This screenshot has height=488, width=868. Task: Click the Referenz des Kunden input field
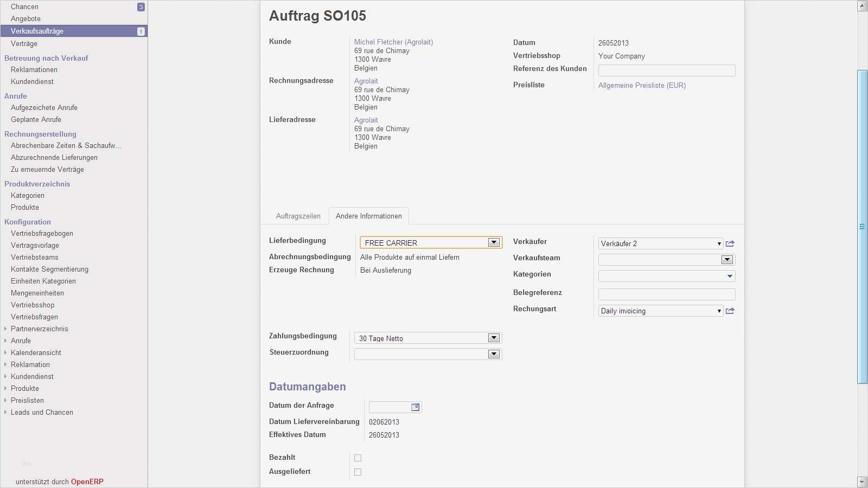click(667, 70)
